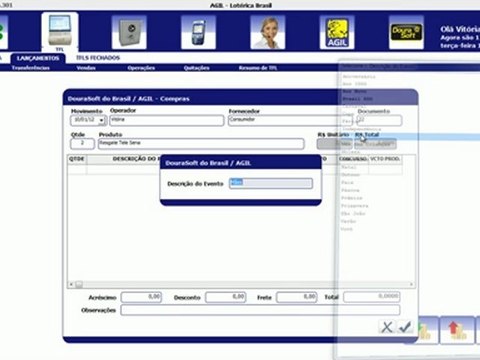Click the Fornecedor input field
Image resolution: width=480 pixels, height=360 pixels.
(x=290, y=120)
